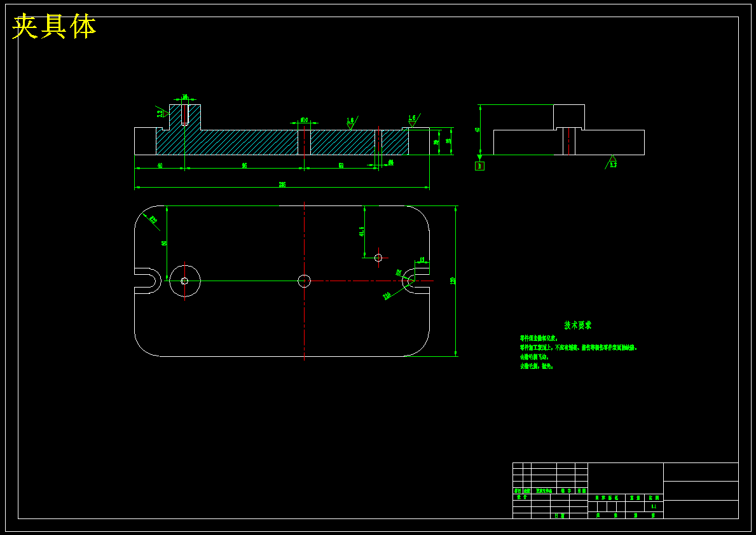Click the center circle in the plan view

click(304, 281)
